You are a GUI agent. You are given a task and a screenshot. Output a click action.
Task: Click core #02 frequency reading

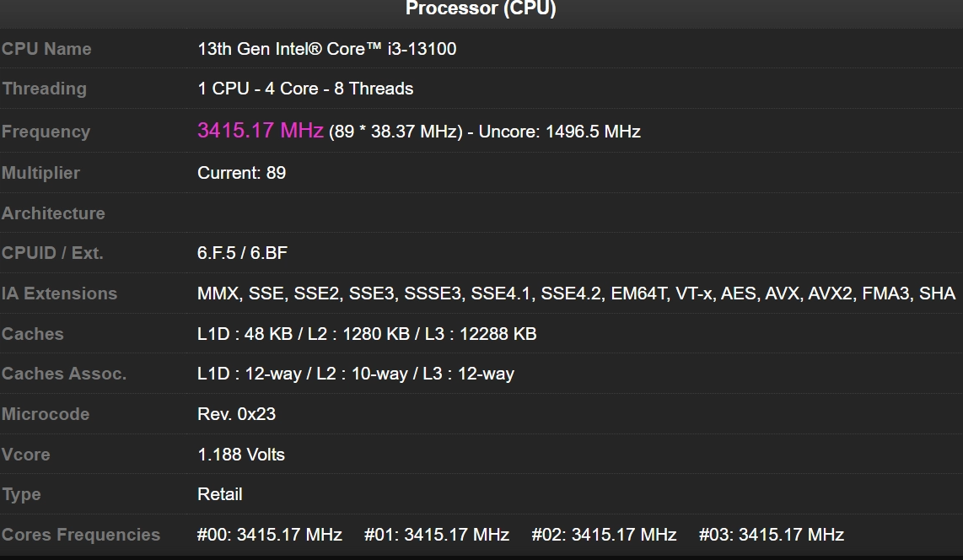click(604, 535)
